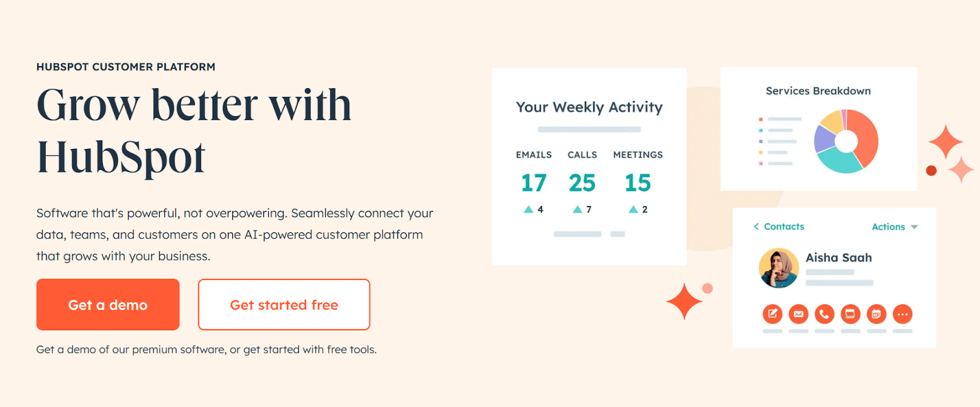
Task: Click the up-triangle under Calls count
Action: [x=577, y=210]
